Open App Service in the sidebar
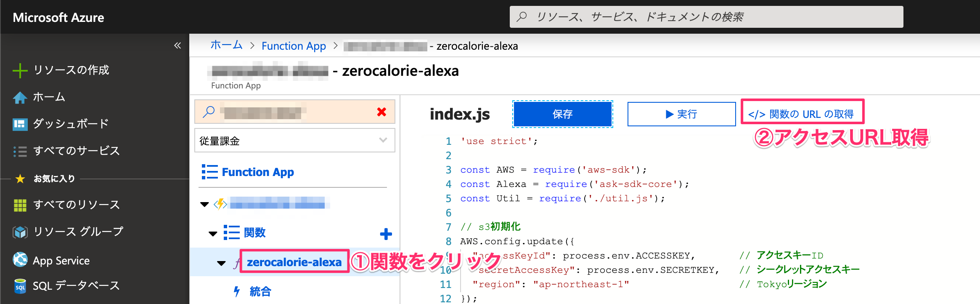 (61, 261)
